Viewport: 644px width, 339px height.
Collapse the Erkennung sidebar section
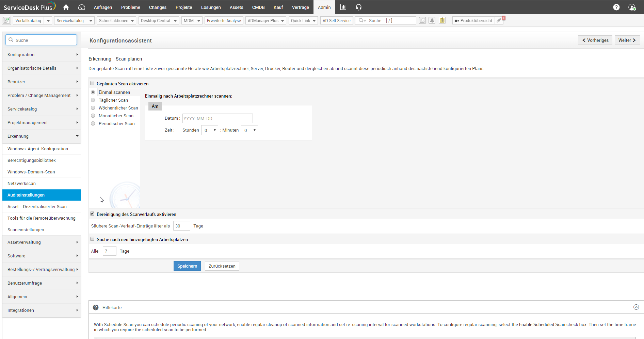[x=42, y=136]
